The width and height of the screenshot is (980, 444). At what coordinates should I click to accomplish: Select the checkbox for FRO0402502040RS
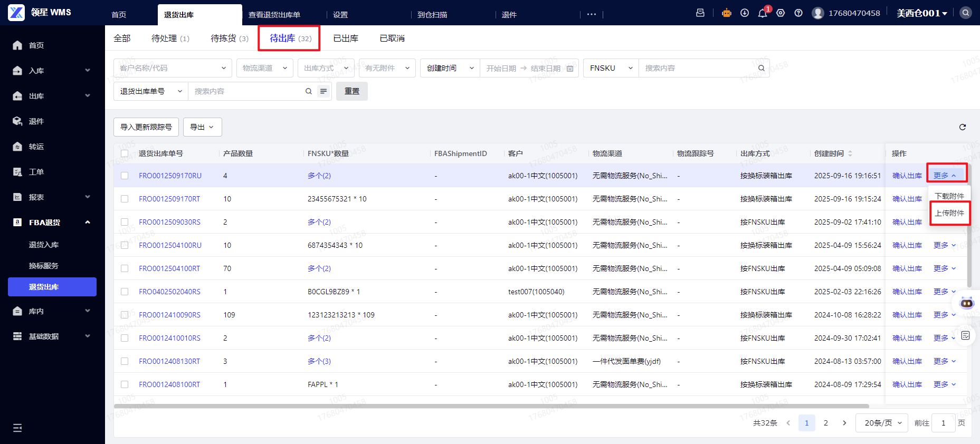[x=125, y=292]
